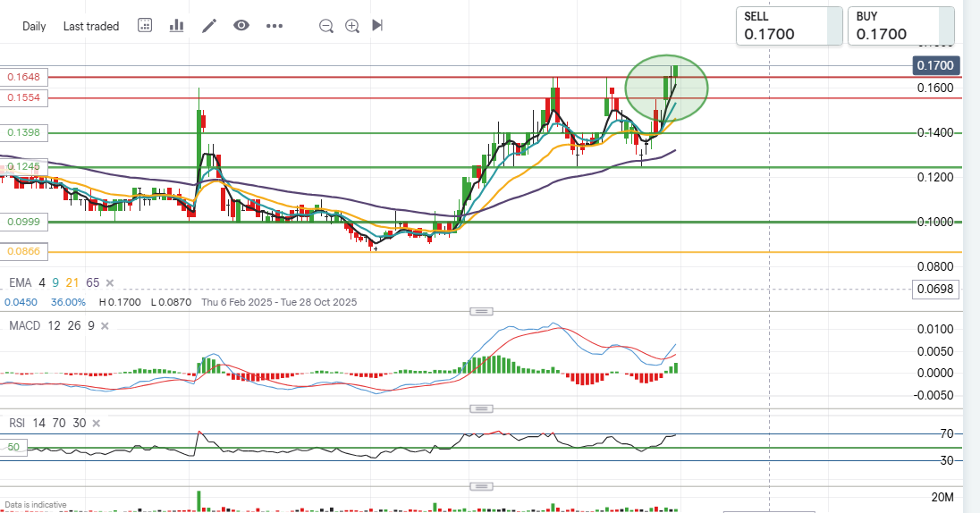
Task: Open the Daily timeframe dropdown
Action: pyautogui.click(x=34, y=26)
